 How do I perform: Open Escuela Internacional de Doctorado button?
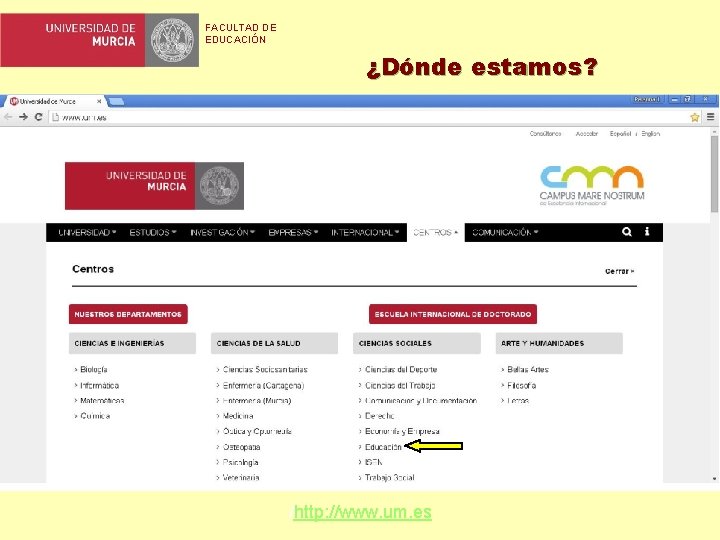[453, 314]
